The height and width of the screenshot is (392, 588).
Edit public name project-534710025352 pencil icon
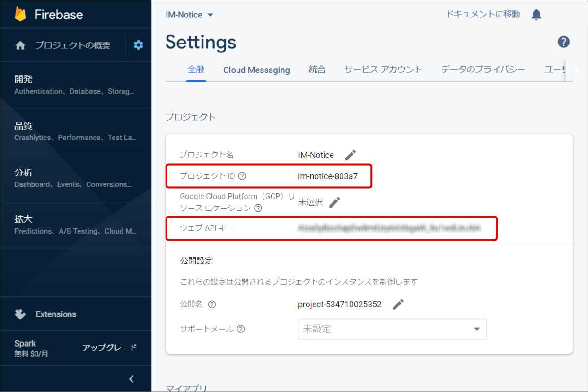pos(398,304)
